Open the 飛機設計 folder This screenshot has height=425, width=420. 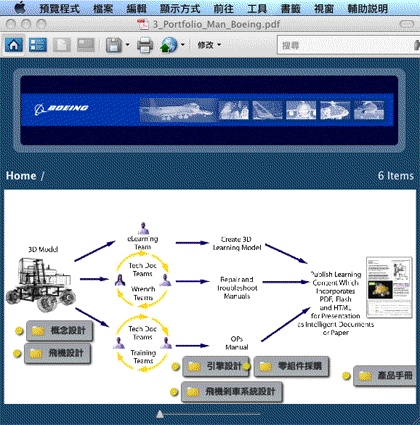point(57,353)
